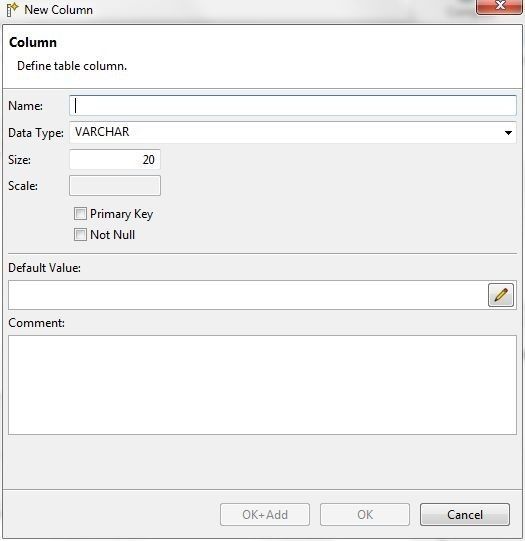Expand the Data Type dropdown arrow
The height and width of the screenshot is (541, 525).
(508, 133)
